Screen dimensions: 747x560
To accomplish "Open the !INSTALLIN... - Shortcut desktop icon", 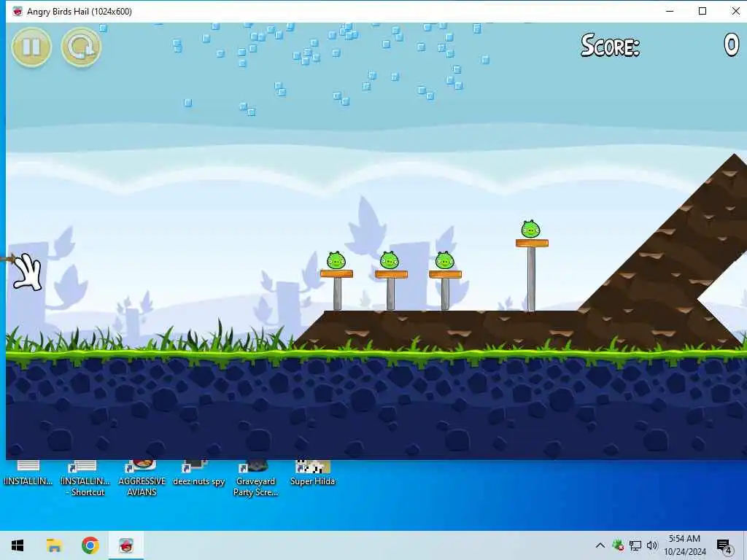I will 85,478.
